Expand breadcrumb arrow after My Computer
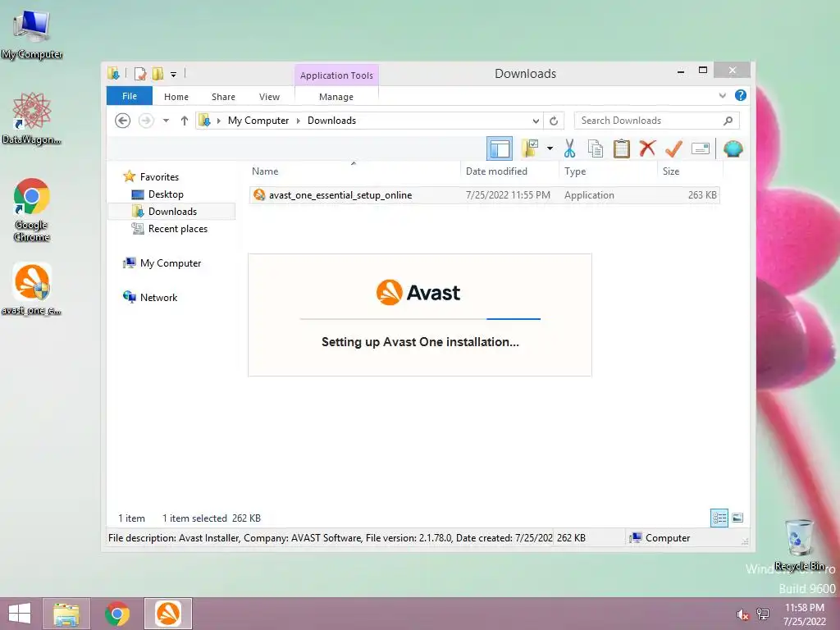840x630 pixels. coord(299,121)
